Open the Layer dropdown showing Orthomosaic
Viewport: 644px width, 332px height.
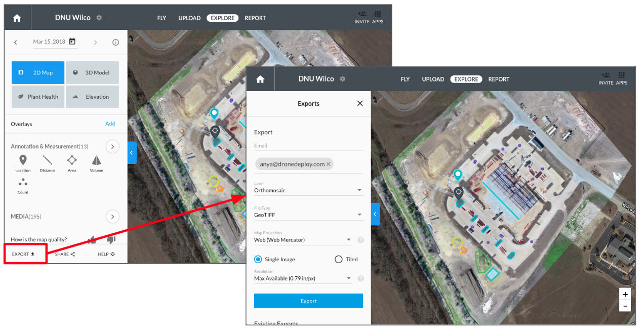pyautogui.click(x=308, y=191)
